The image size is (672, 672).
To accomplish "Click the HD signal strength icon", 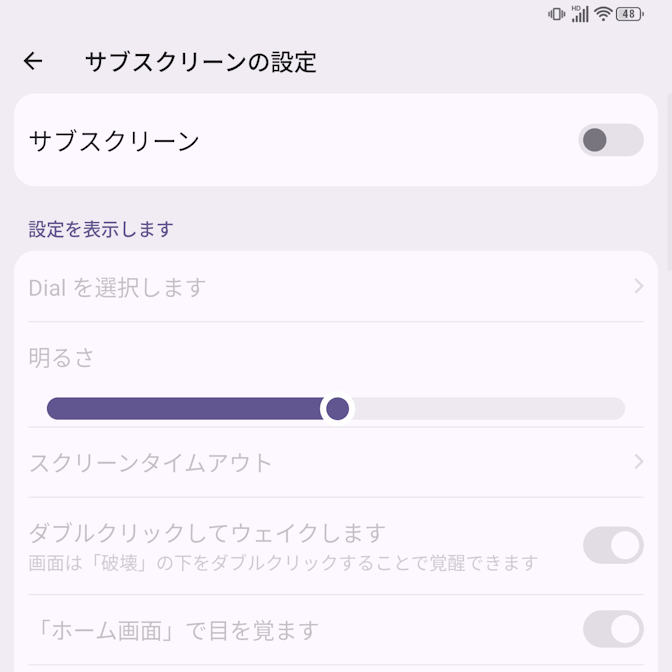I will (x=580, y=14).
